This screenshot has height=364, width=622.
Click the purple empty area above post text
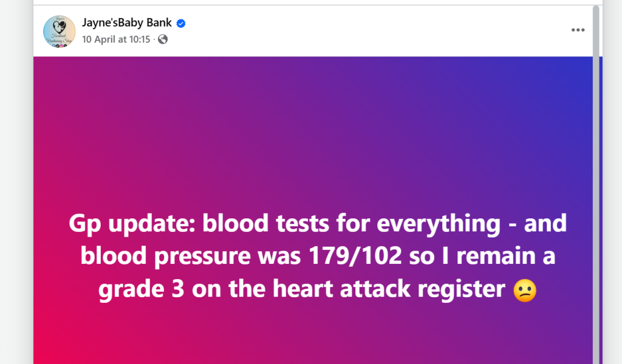click(313, 135)
